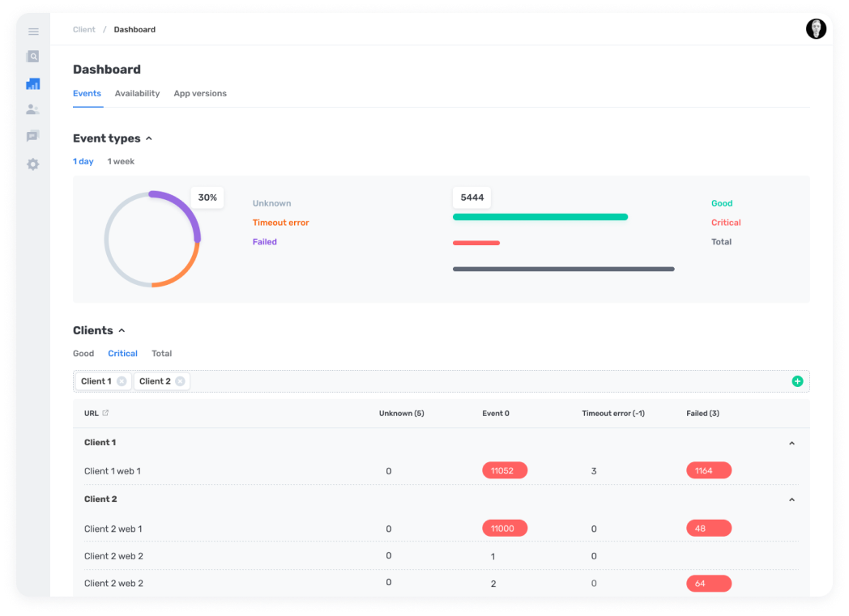Open the messages chat icon in sidebar

(33, 135)
